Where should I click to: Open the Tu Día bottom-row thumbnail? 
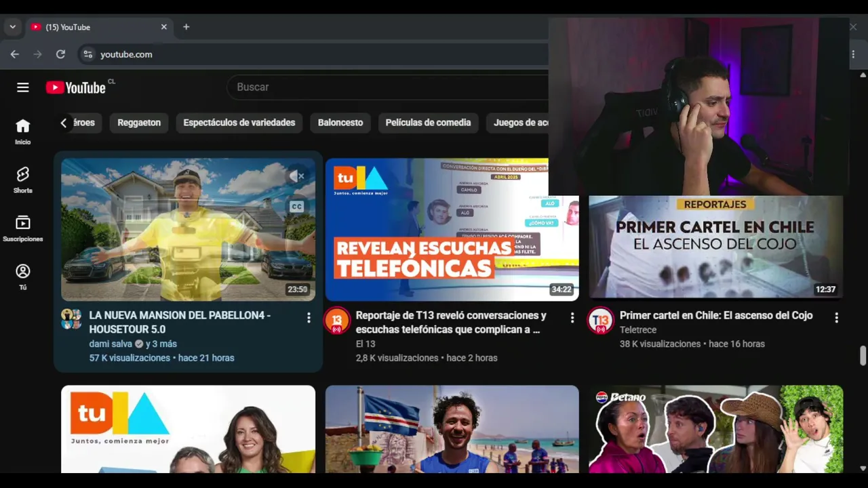[188, 429]
